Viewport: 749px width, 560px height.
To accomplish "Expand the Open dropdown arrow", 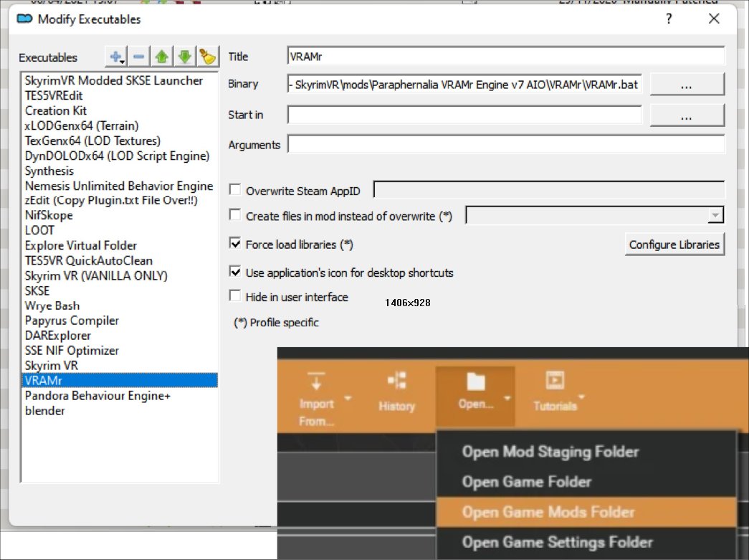I will [507, 397].
